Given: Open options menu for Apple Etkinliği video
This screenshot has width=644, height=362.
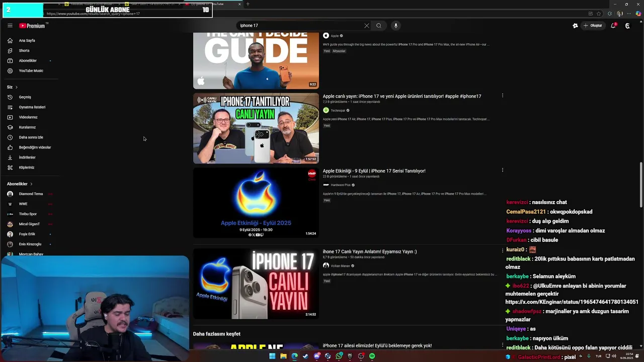Looking at the screenshot, I should [x=502, y=170].
